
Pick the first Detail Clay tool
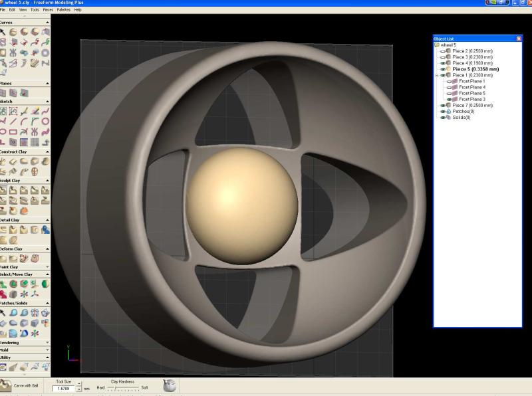click(4, 229)
